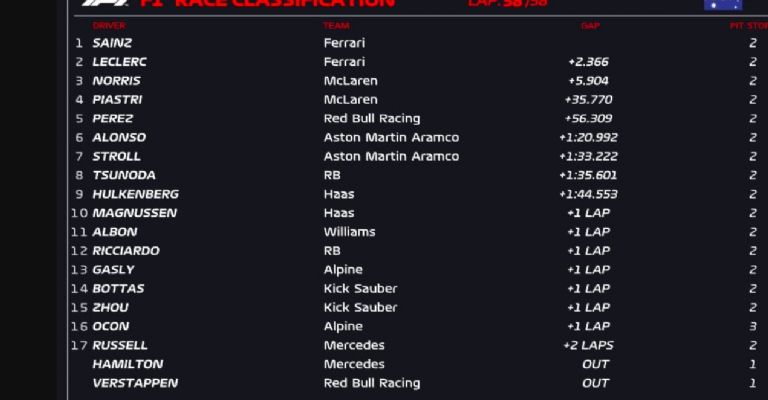768x400 pixels.
Task: Select RICCIARDO driver name
Action: pyautogui.click(x=126, y=251)
